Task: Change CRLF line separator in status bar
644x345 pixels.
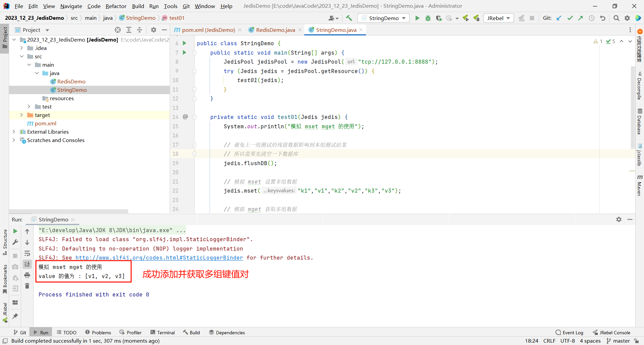Action: point(549,341)
